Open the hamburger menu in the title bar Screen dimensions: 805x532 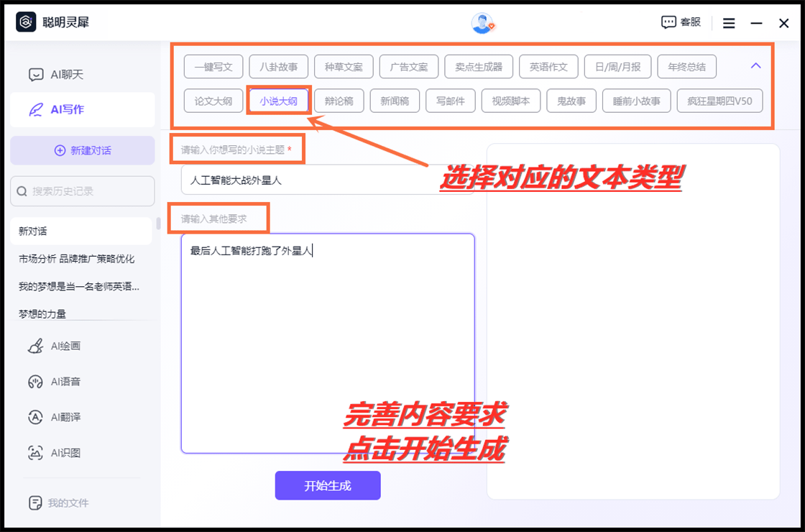pos(729,23)
